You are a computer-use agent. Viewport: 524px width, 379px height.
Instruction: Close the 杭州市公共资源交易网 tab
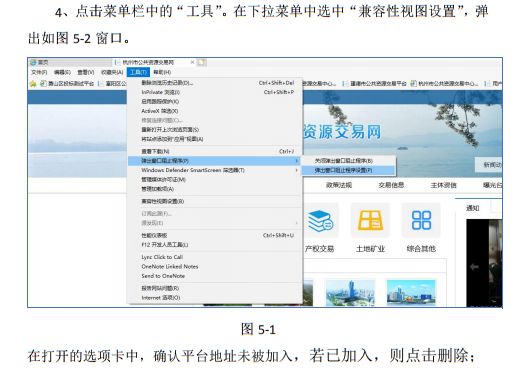pyautogui.click(x=192, y=62)
